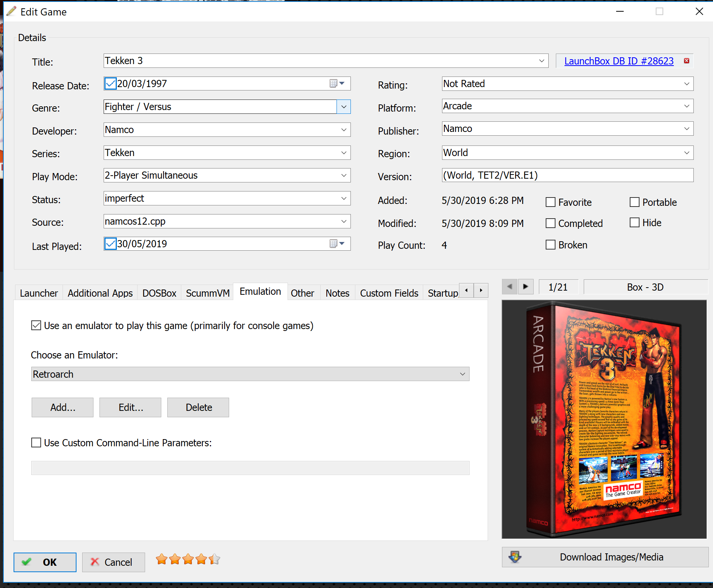Viewport: 713px width, 588px height.
Task: Set the star rating to five stars
Action: [x=214, y=559]
